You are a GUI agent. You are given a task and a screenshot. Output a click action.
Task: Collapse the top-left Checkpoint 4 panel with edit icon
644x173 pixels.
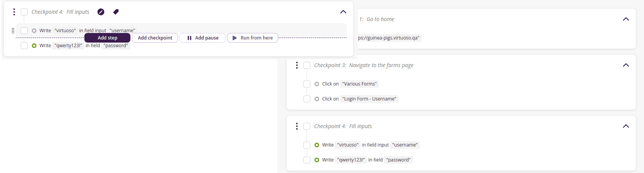[343, 12]
